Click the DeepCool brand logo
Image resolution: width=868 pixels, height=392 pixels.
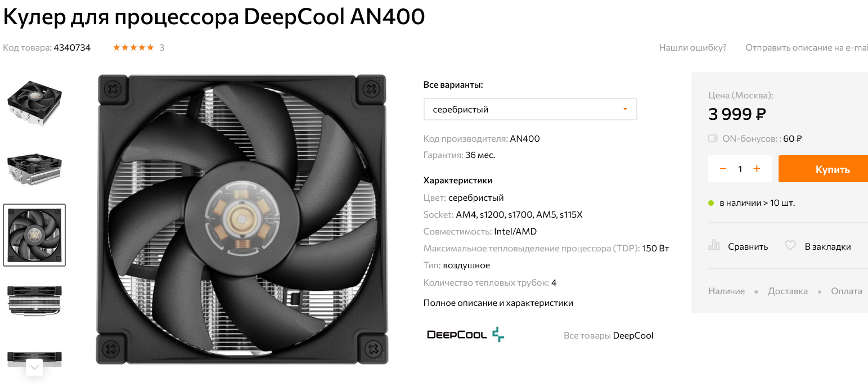(466, 335)
